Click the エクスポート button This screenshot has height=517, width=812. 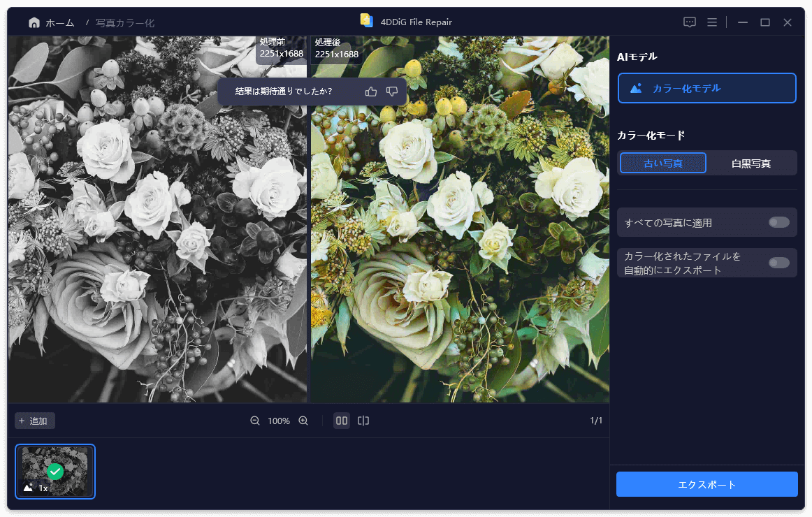(x=707, y=484)
